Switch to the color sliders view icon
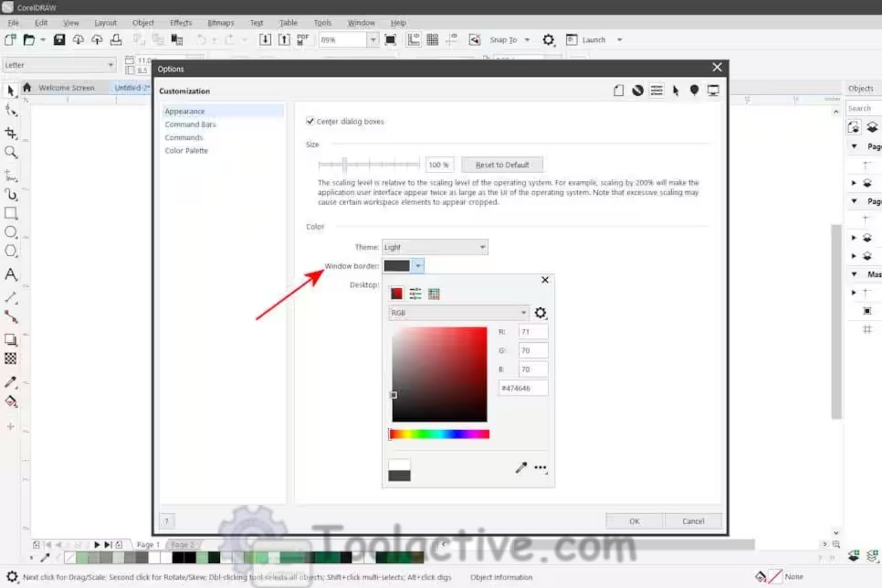The width and height of the screenshot is (882, 588). [x=415, y=293]
